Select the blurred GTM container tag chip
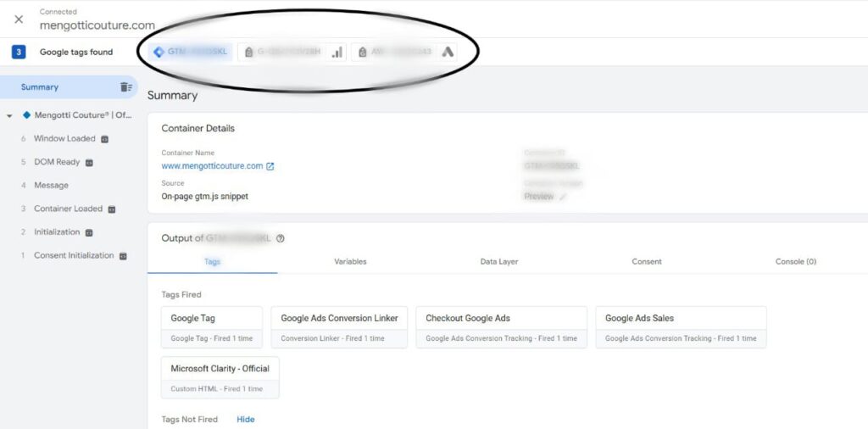The height and width of the screenshot is (429, 868). coord(191,52)
